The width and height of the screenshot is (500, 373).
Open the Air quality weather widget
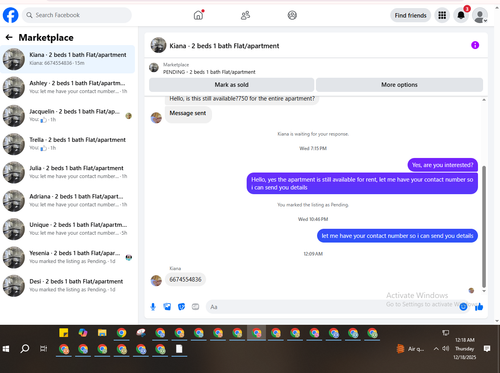coord(410,349)
